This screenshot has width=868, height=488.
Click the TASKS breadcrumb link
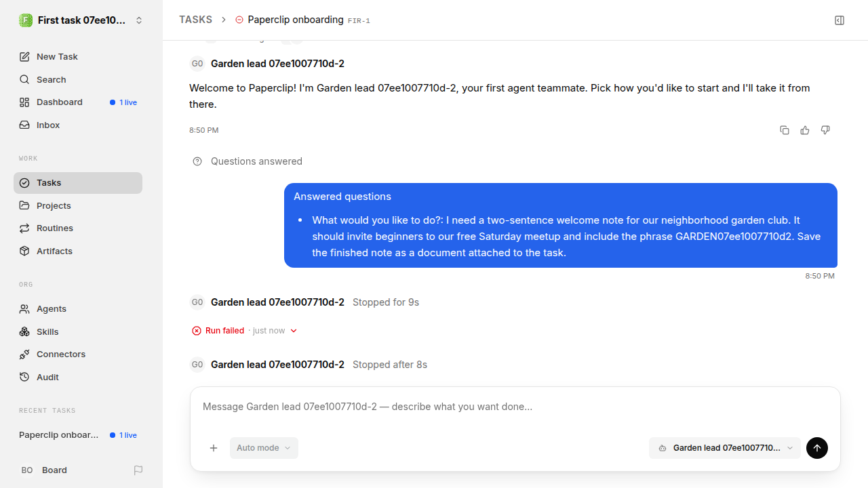pyautogui.click(x=195, y=20)
